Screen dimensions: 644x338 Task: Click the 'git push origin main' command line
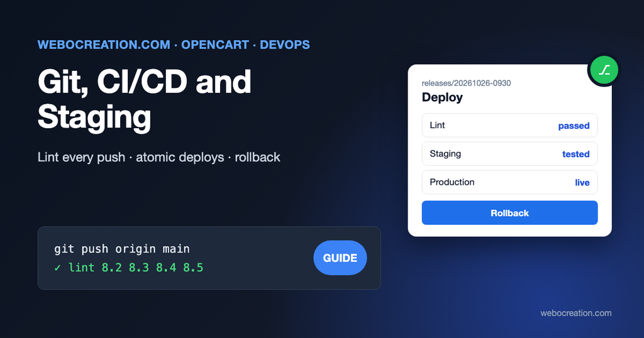(122, 249)
